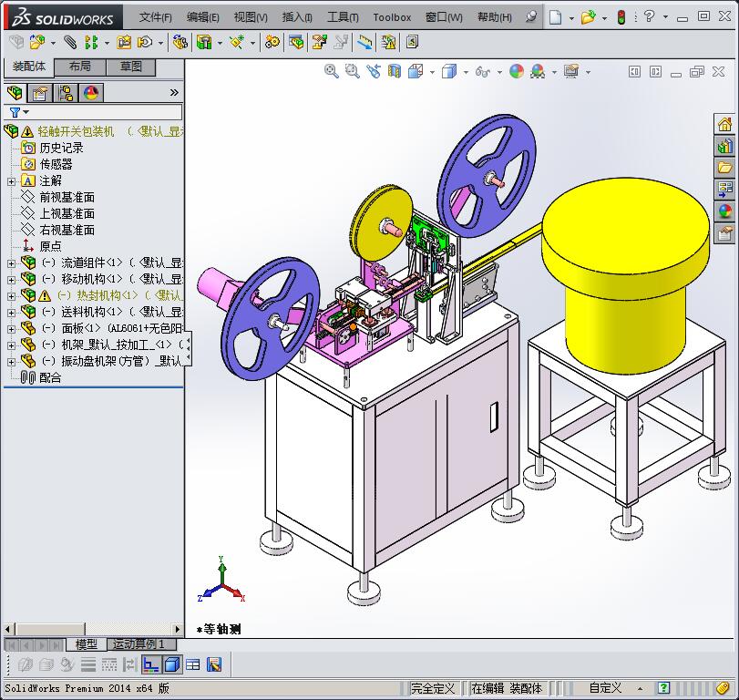The image size is (739, 700).
Task: Click the status bar help icon
Action: (663, 688)
